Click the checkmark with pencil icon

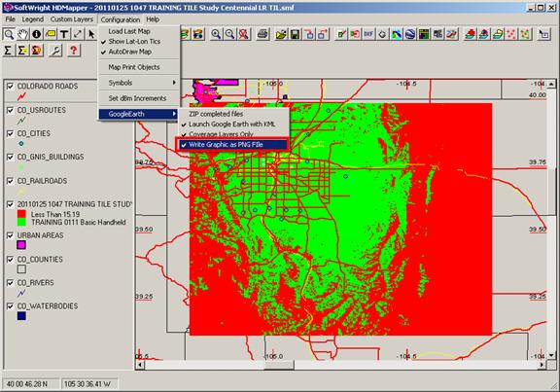[x=341, y=34]
